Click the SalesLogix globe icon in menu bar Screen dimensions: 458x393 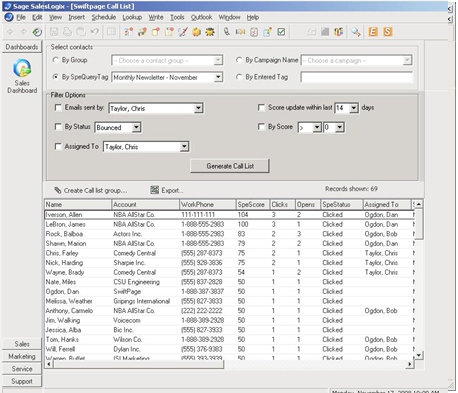pyautogui.click(x=9, y=17)
